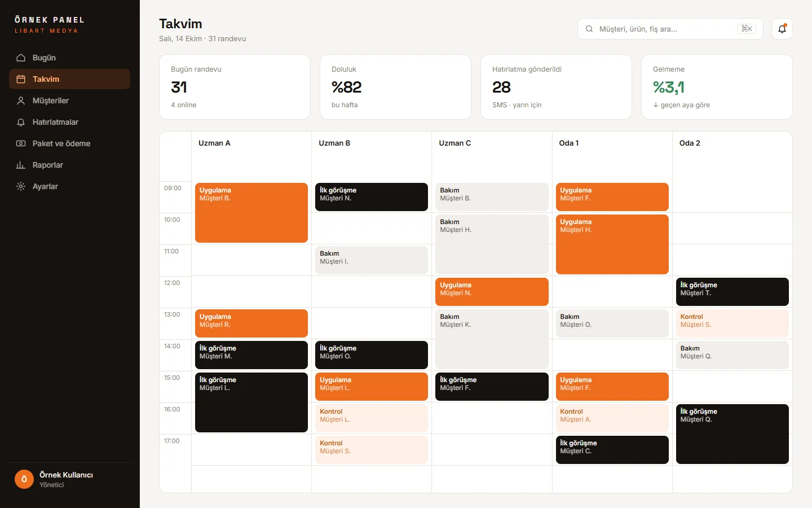Open Ayarlar via its gear icon
The width and height of the screenshot is (812, 508).
point(21,186)
